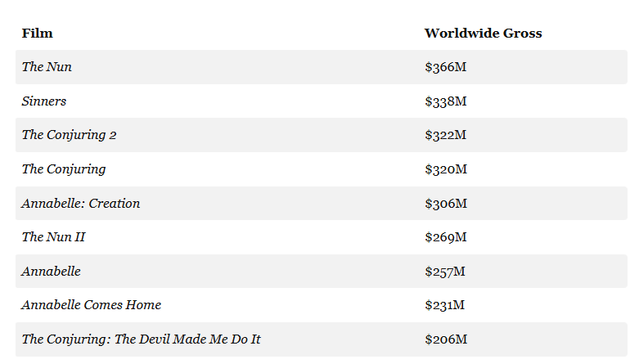Click the $366M gross value
Image resolution: width=630 pixels, height=364 pixels.
445,67
